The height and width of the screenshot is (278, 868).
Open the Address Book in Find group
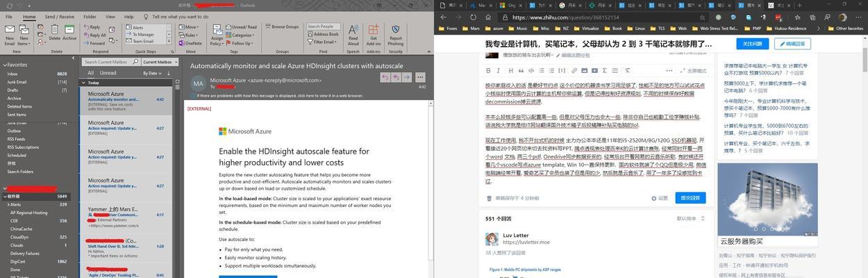point(323,34)
